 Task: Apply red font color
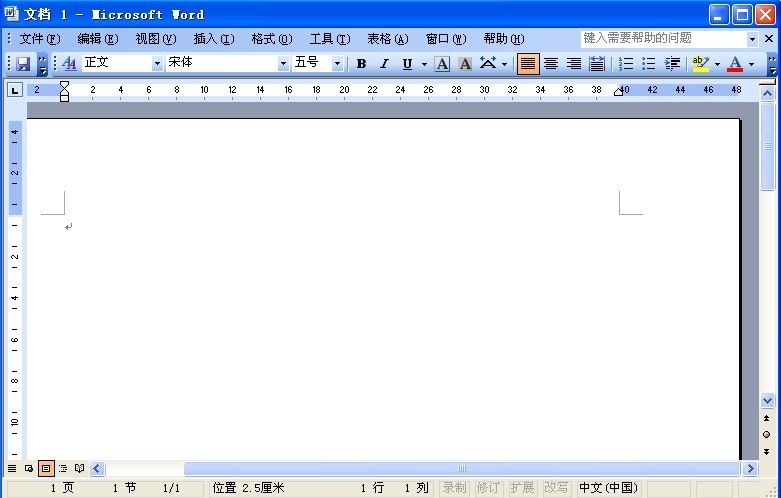coord(735,64)
